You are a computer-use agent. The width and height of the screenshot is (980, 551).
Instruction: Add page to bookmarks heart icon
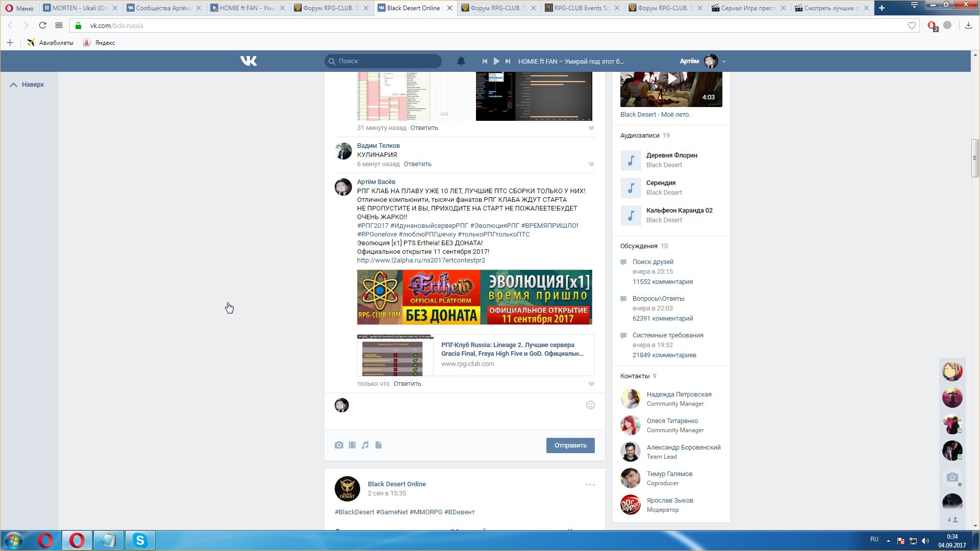912,25
